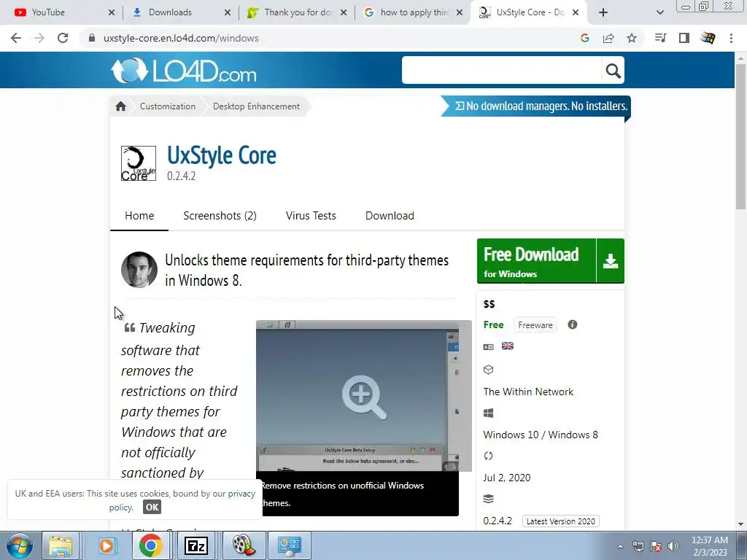Click the Windows flag profile icon

pyautogui.click(x=708, y=38)
